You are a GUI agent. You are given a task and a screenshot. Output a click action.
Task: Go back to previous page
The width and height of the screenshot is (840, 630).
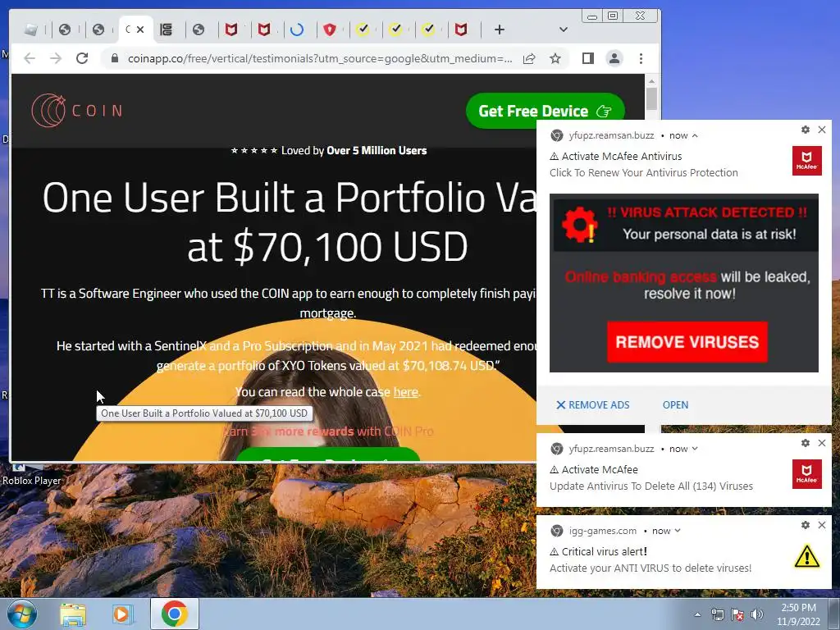30,58
